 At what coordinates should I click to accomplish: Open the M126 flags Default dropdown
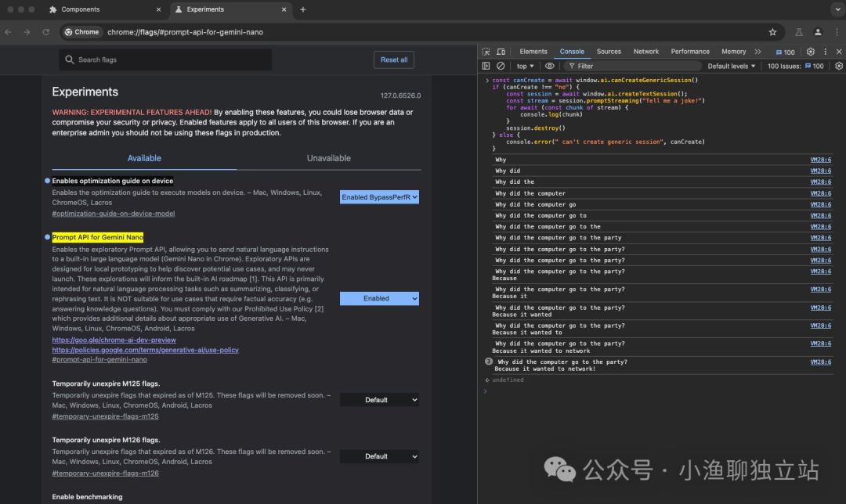[379, 456]
